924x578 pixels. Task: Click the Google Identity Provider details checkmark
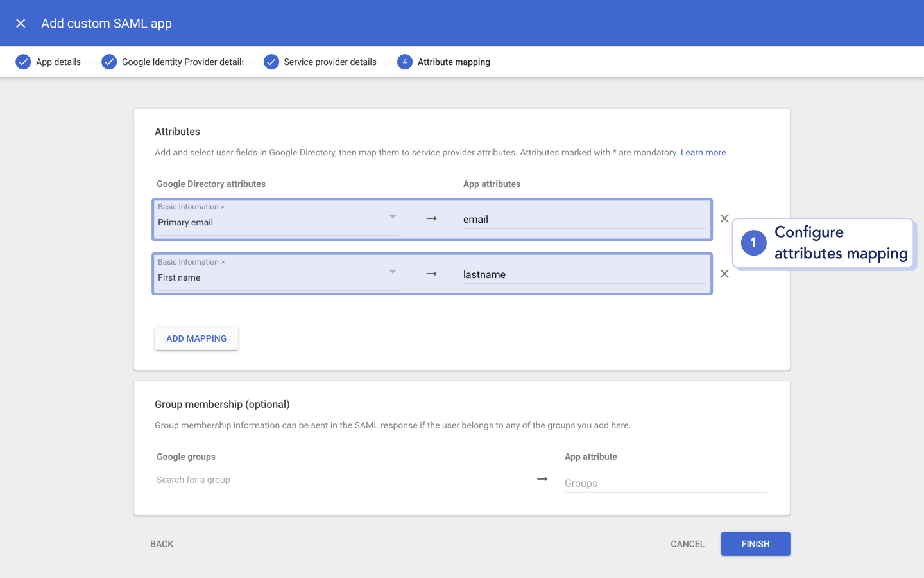108,62
